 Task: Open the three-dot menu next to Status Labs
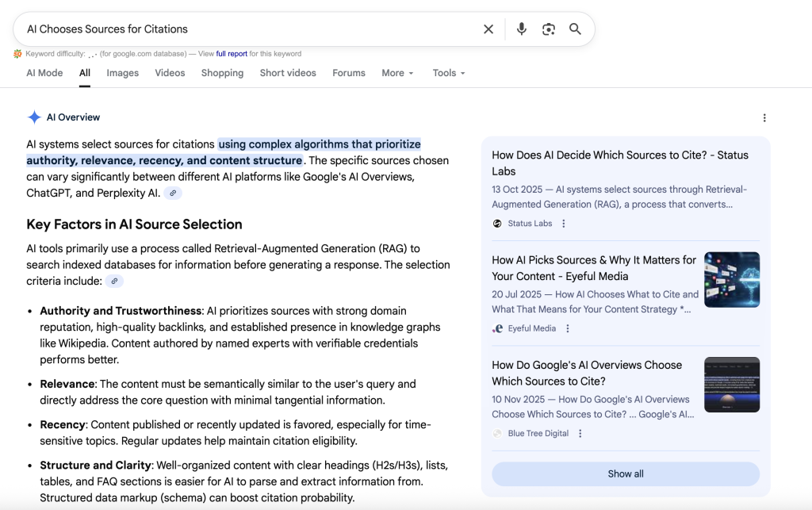564,224
